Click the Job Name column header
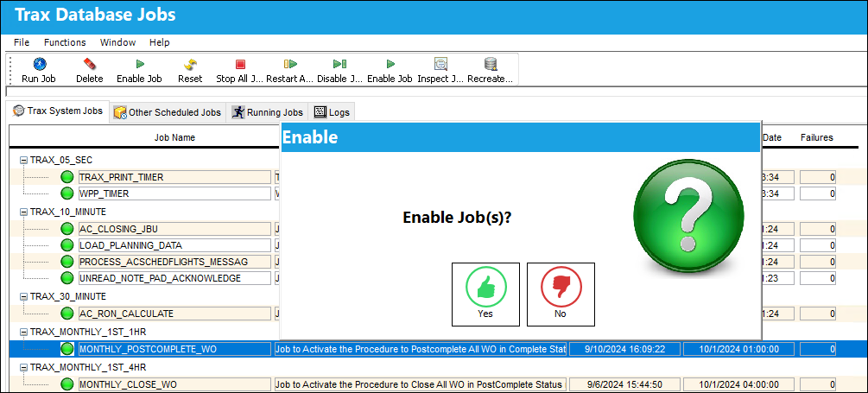868x393 pixels. click(x=174, y=137)
